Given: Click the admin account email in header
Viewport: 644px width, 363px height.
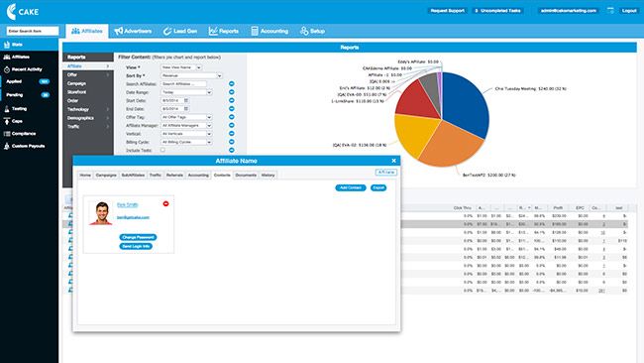Looking at the screenshot, I should (568, 11).
